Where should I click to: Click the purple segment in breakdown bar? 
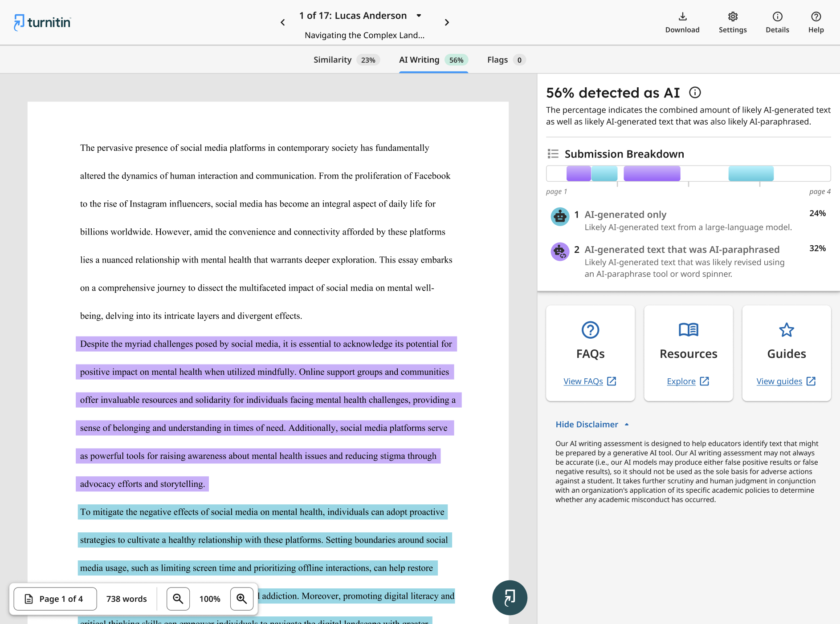point(651,173)
